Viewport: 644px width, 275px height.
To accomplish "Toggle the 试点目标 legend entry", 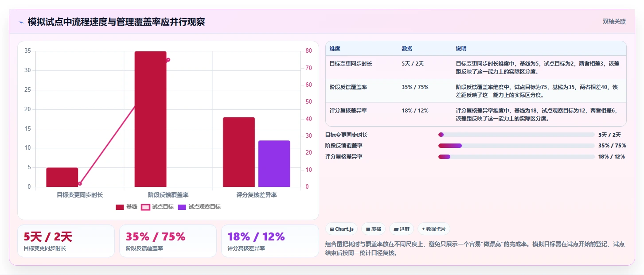I will (157, 207).
